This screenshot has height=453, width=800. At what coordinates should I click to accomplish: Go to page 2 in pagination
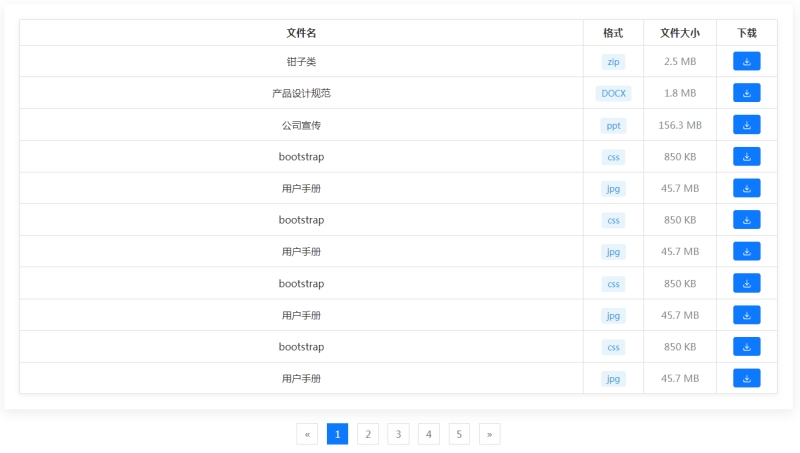pyautogui.click(x=368, y=434)
